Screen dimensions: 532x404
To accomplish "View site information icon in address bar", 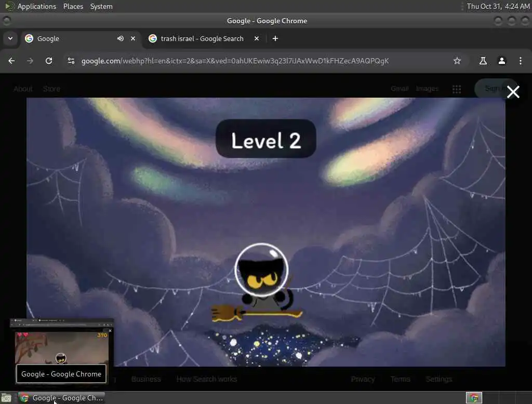I will coord(71,61).
